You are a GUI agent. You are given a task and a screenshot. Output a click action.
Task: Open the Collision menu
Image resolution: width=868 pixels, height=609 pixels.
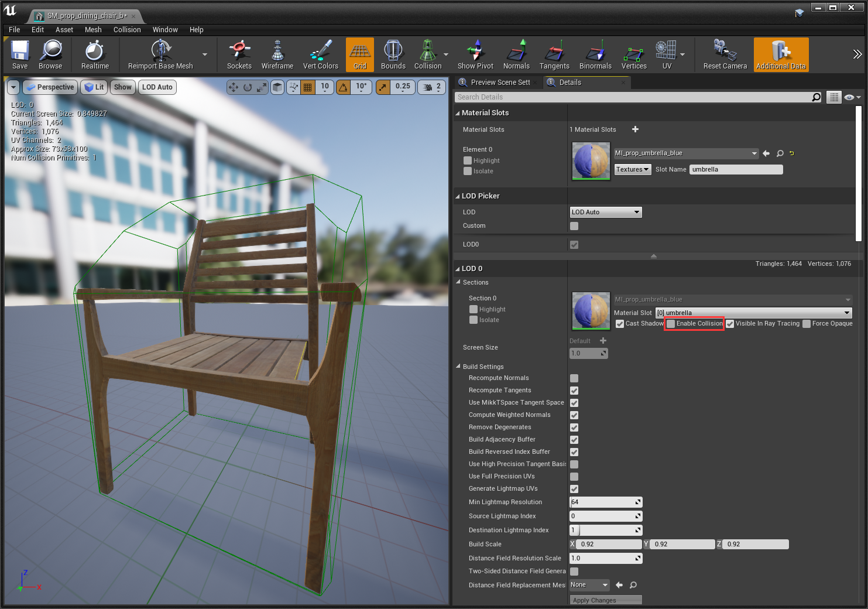point(127,30)
